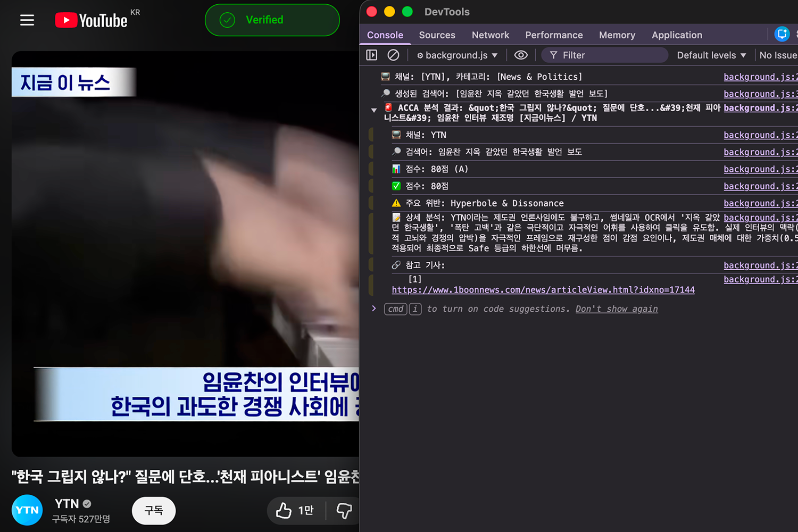The height and width of the screenshot is (532, 798).
Task: Click the subscriber count 구독자 527만명
Action: point(81,519)
